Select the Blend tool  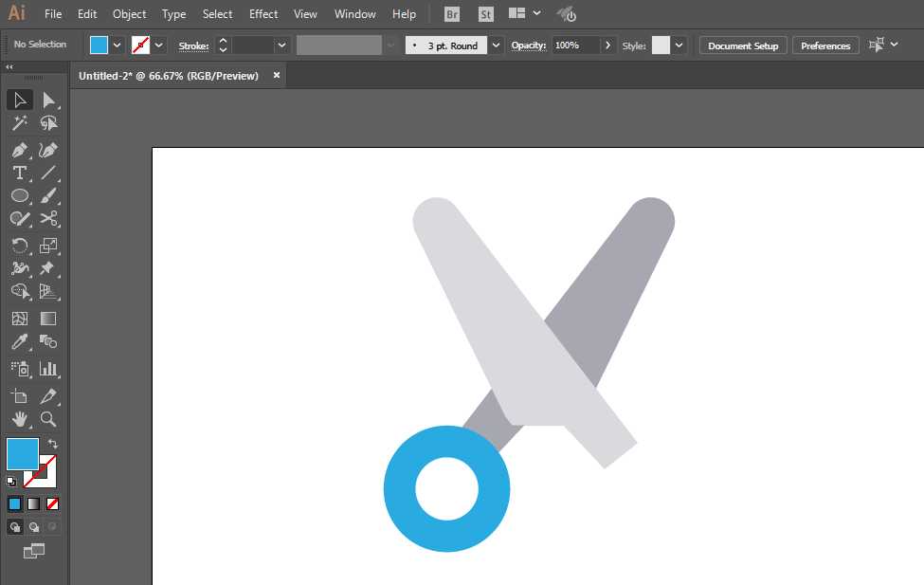point(48,341)
